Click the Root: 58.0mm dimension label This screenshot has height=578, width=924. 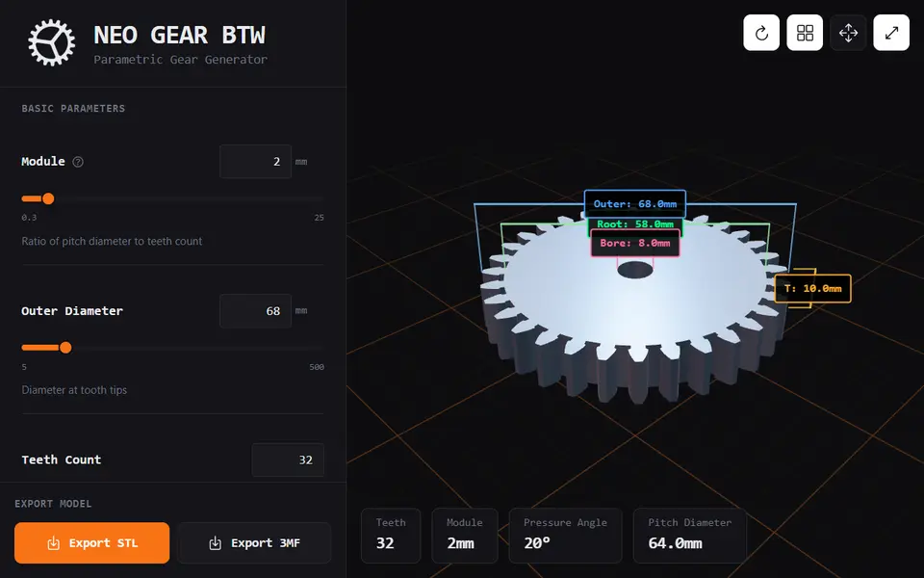pyautogui.click(x=635, y=224)
